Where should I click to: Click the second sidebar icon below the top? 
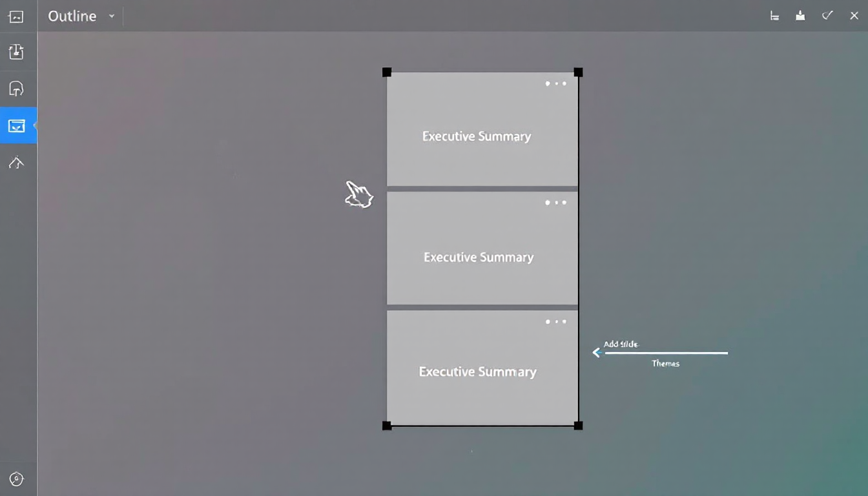coord(16,52)
